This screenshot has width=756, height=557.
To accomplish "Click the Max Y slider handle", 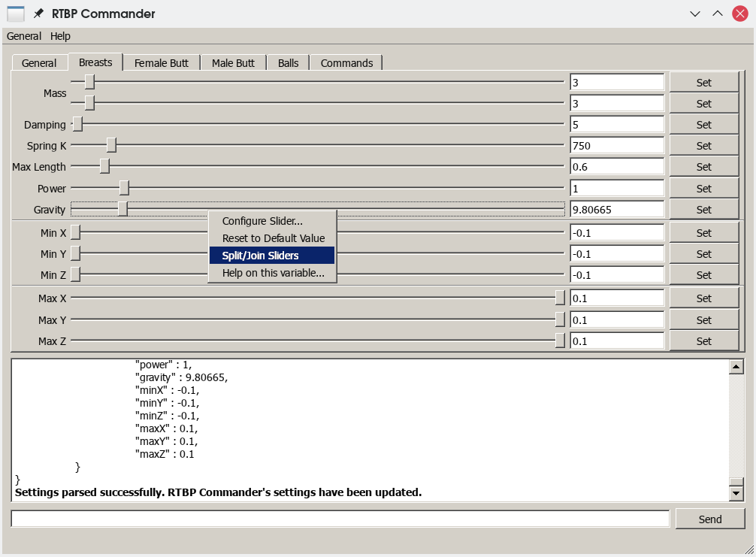I will click(x=560, y=319).
